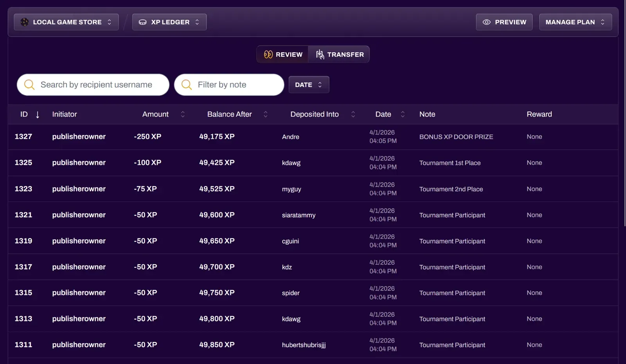Click the Local Game Store logo icon

pyautogui.click(x=25, y=22)
